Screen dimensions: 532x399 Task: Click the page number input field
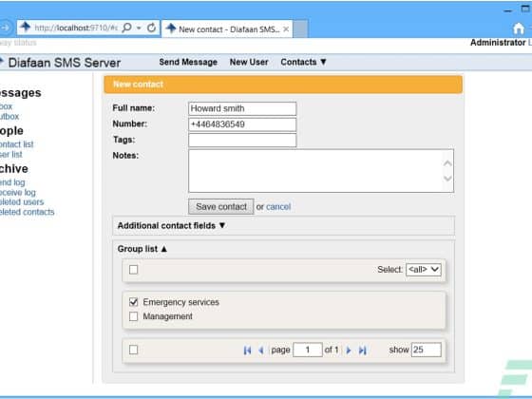pos(308,350)
